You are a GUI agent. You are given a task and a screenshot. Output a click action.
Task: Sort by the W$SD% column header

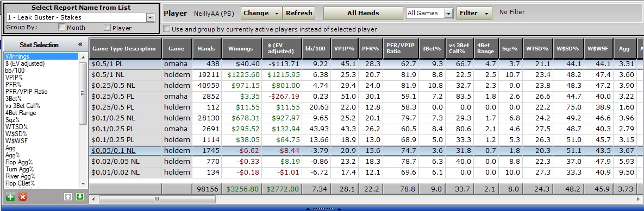click(569, 48)
